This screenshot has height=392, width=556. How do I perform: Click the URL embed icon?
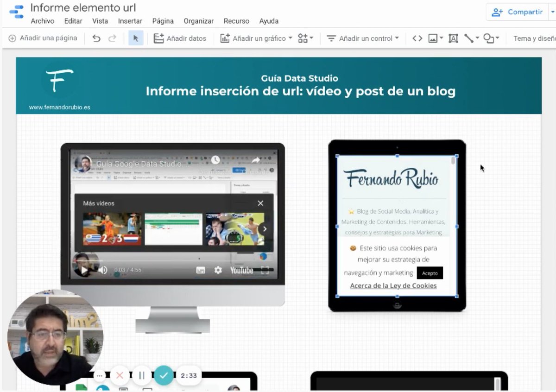(x=417, y=38)
